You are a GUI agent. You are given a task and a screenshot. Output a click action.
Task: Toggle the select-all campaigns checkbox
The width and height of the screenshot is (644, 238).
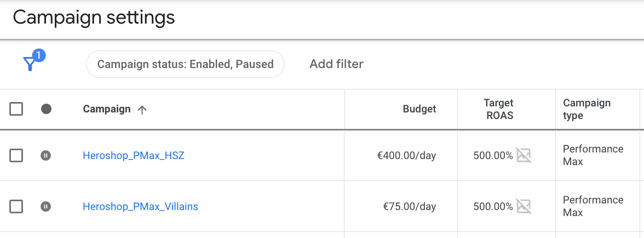16,109
